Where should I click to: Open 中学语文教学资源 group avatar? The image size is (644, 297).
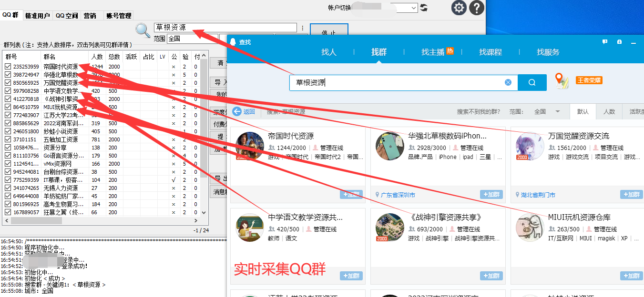250,227
